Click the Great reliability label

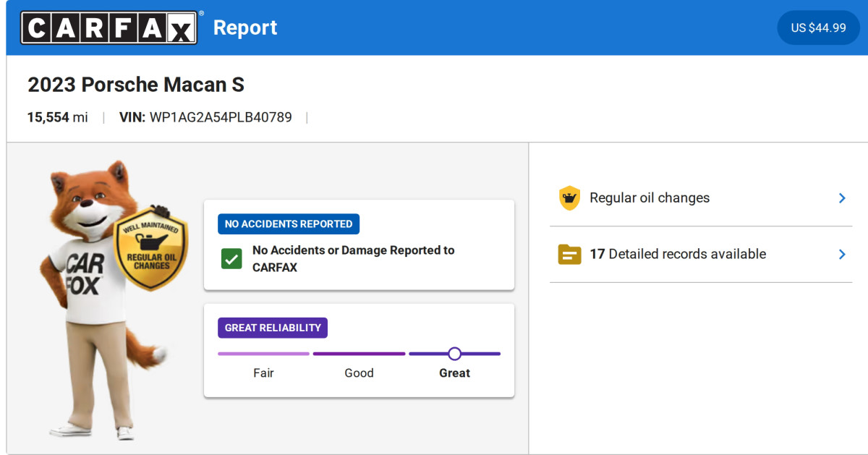(x=454, y=373)
